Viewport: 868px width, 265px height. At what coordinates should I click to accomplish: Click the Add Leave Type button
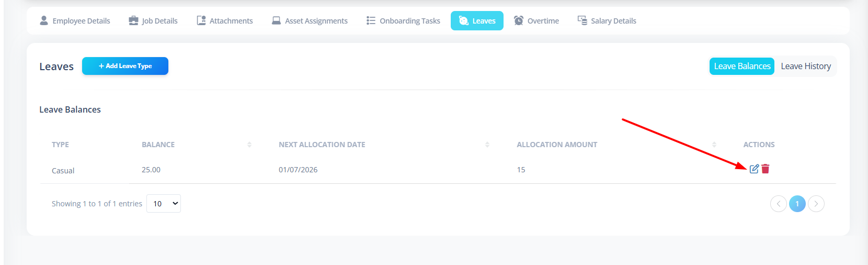(x=125, y=66)
